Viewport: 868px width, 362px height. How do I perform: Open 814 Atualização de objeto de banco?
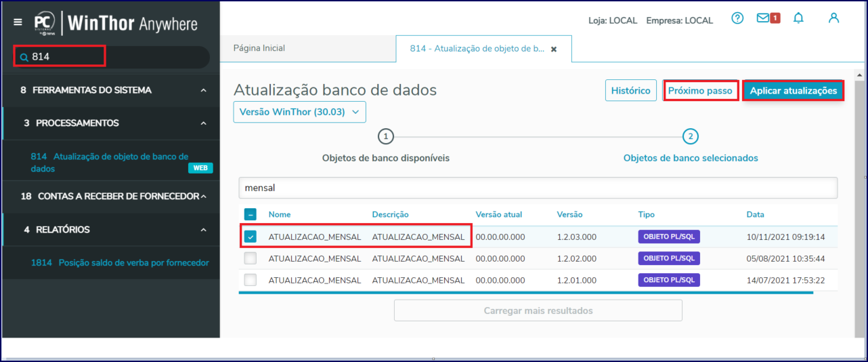110,162
